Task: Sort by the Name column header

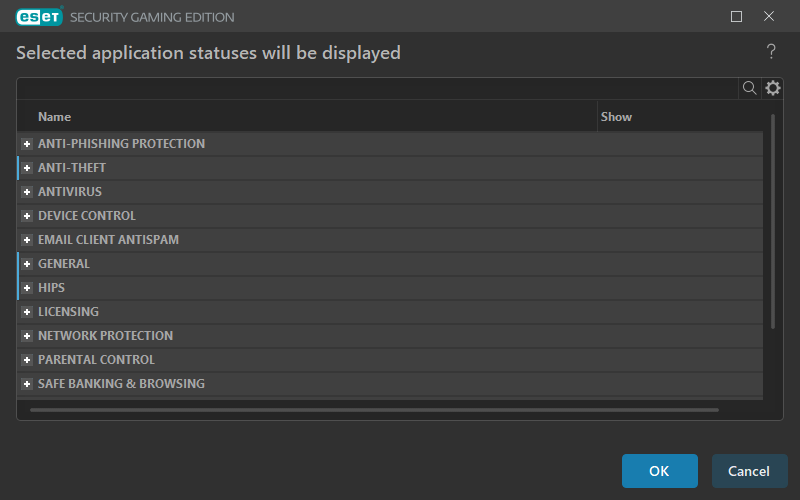Action: click(55, 117)
